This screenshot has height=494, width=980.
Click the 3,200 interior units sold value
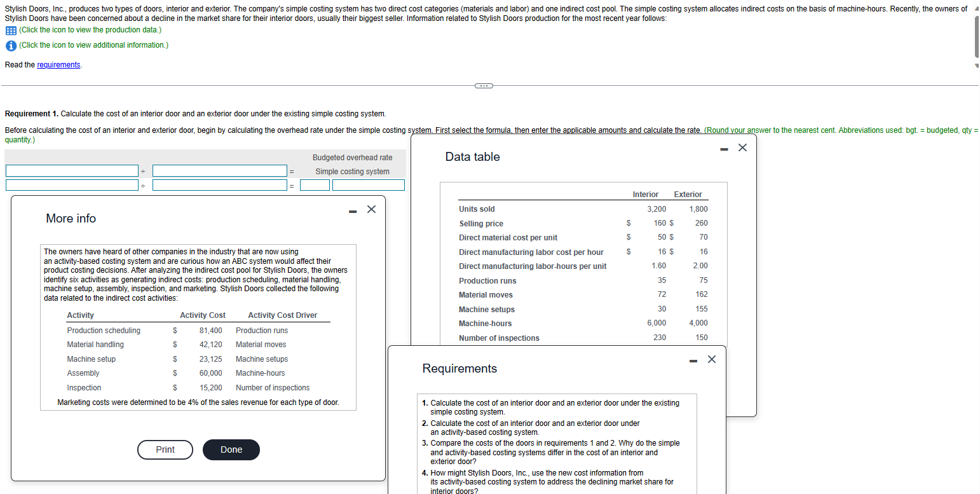tap(657, 209)
